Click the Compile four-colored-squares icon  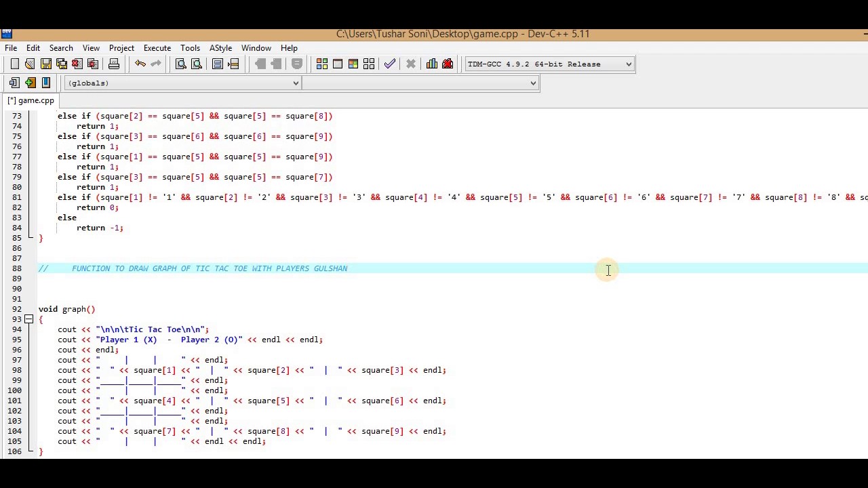pos(322,64)
